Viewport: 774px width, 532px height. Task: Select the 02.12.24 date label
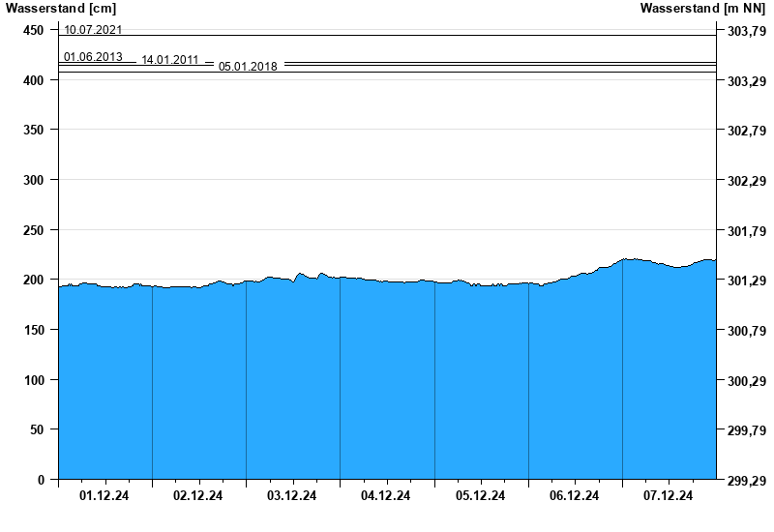coord(198,496)
